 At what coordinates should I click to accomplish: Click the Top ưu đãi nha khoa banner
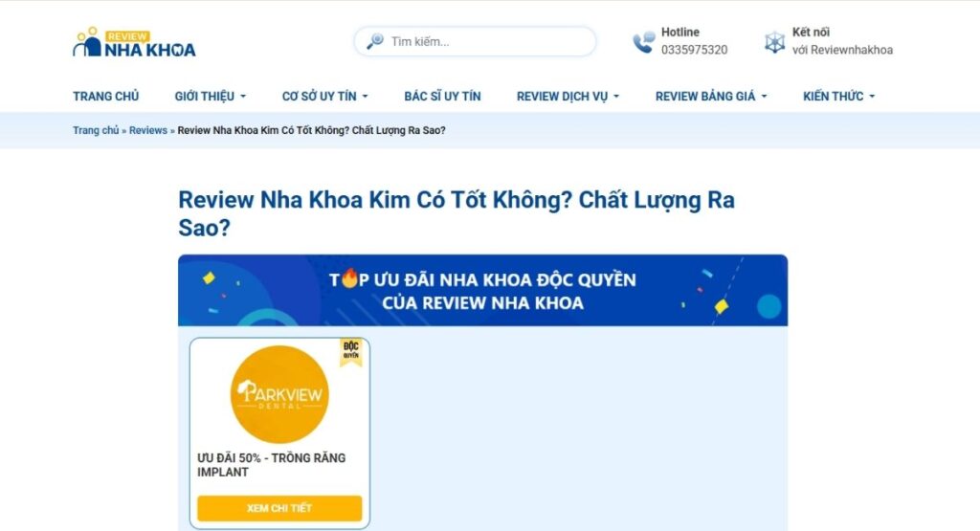click(x=482, y=291)
